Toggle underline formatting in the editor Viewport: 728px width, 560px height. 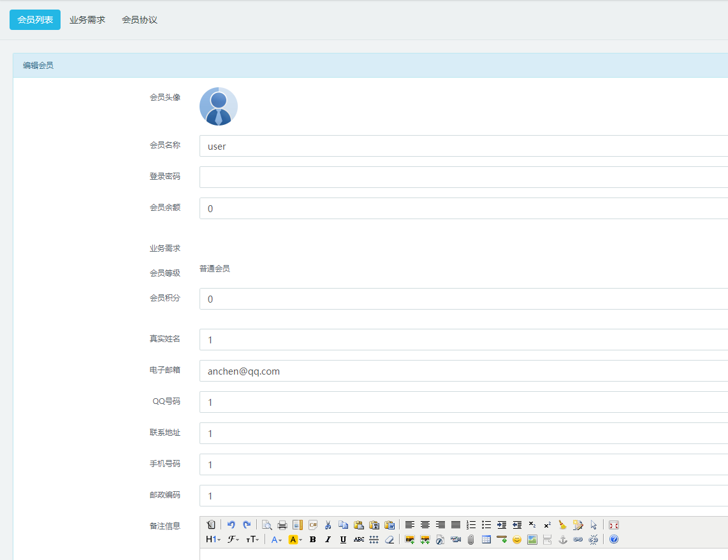(x=343, y=540)
